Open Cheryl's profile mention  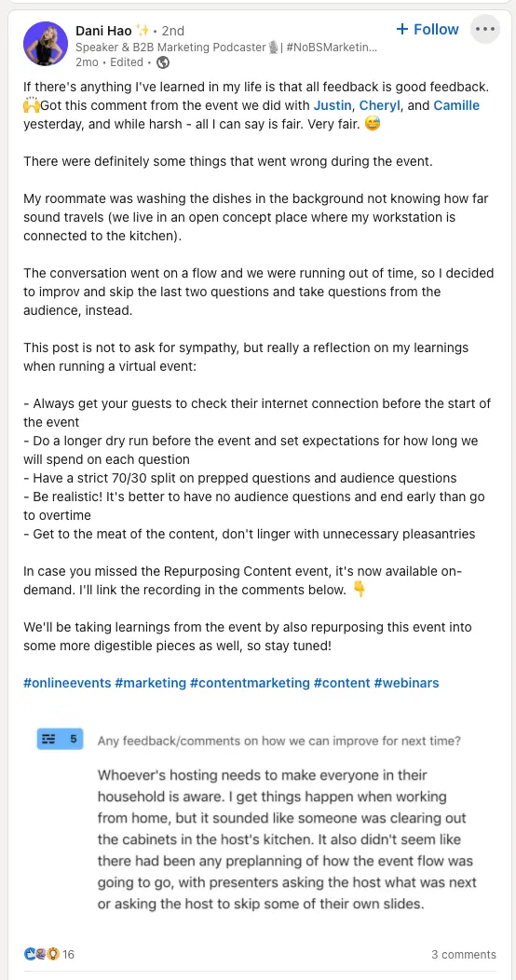(380, 105)
